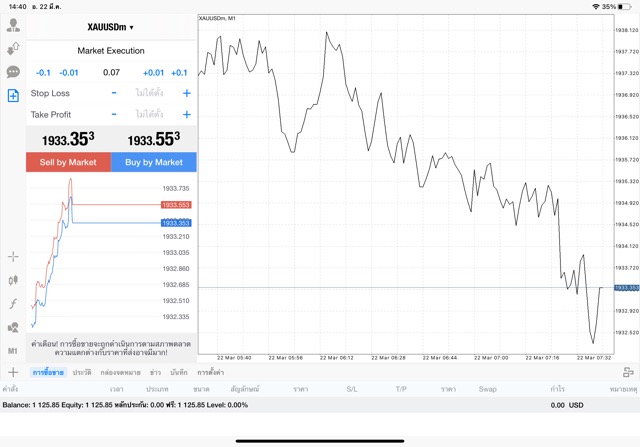Image resolution: width=640 pixels, height=447 pixels.
Task: Open the M1 timeframe selector
Action: pos(13,351)
